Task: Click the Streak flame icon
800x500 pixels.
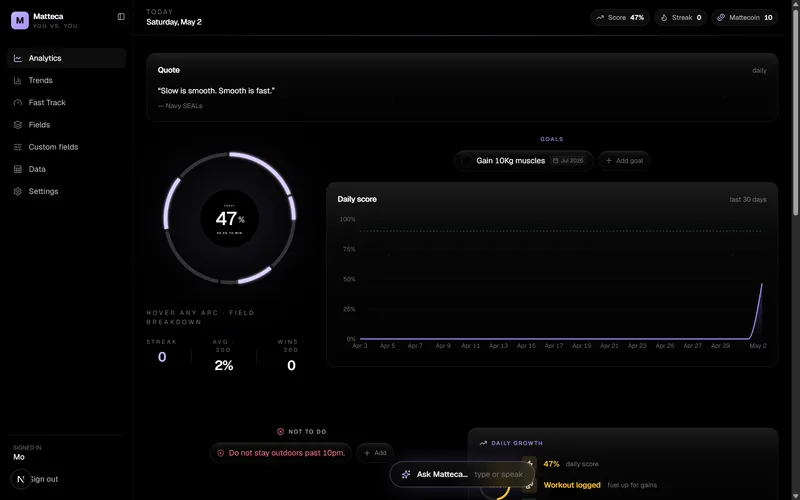Action: coord(664,17)
